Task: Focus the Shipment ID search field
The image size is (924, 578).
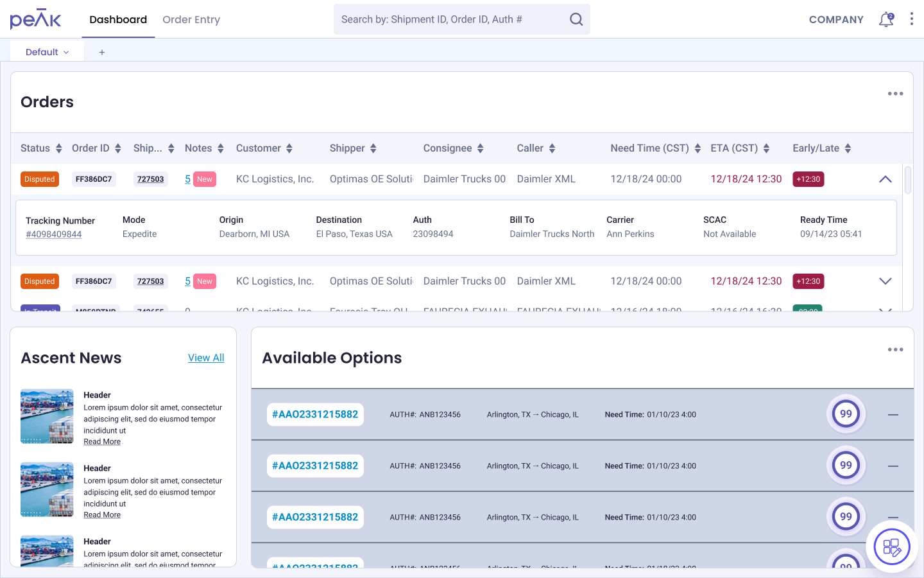Action: (x=453, y=19)
